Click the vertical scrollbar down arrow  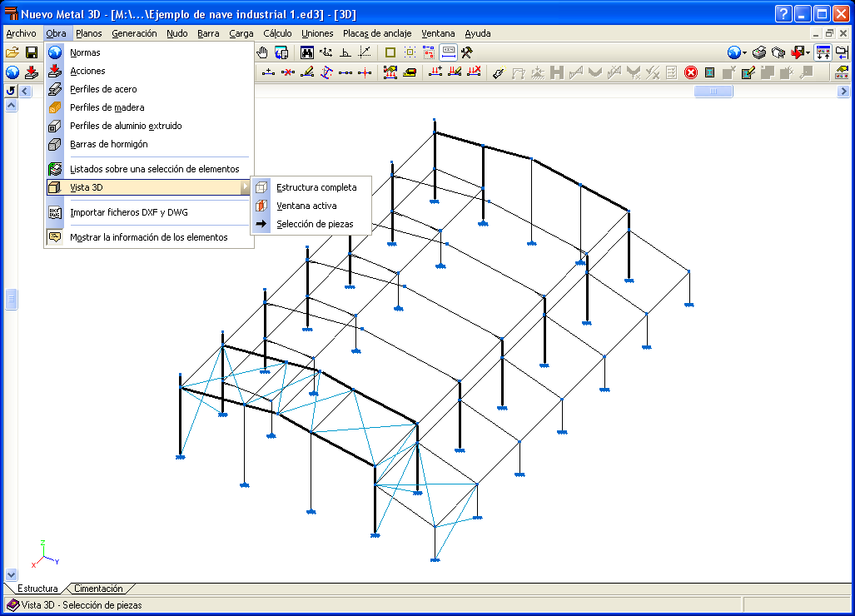tap(11, 574)
